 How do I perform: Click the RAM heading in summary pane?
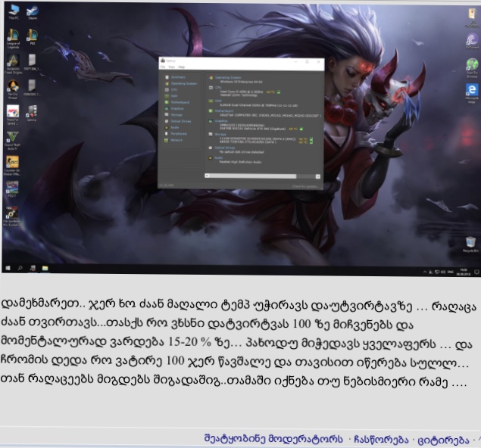pyautogui.click(x=218, y=101)
